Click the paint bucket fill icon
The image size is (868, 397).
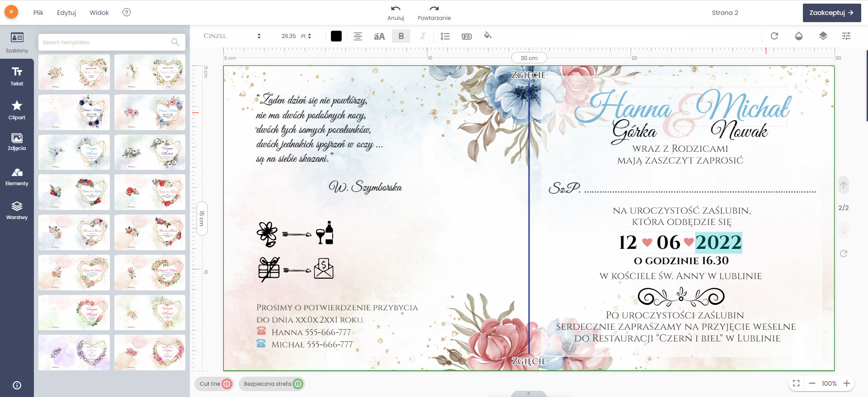point(487,36)
